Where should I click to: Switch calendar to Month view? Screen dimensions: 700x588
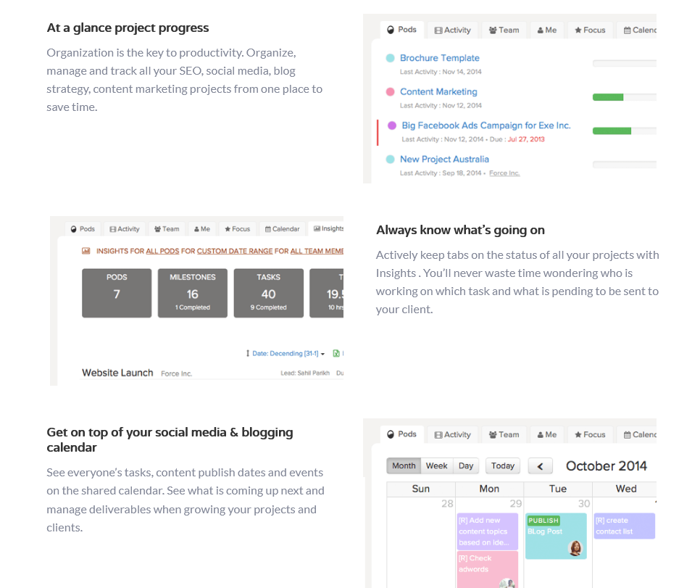coord(404,465)
